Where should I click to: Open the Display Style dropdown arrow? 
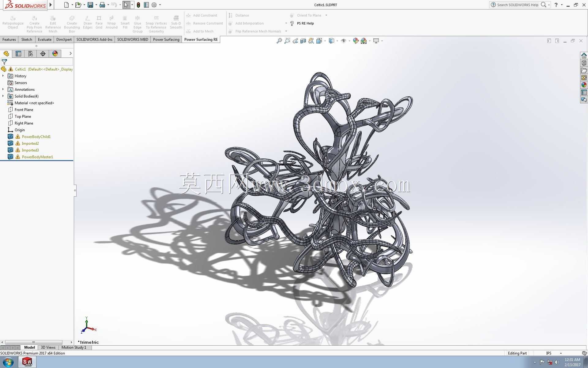337,41
